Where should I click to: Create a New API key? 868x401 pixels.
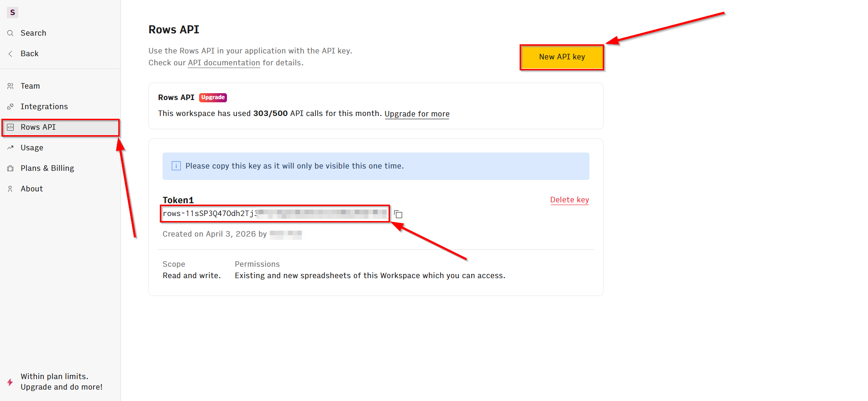(562, 57)
